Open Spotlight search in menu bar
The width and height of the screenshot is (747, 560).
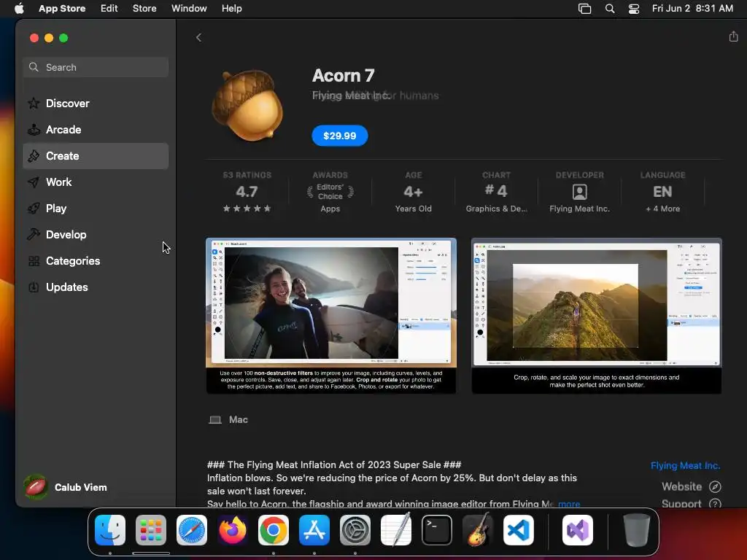click(x=610, y=9)
